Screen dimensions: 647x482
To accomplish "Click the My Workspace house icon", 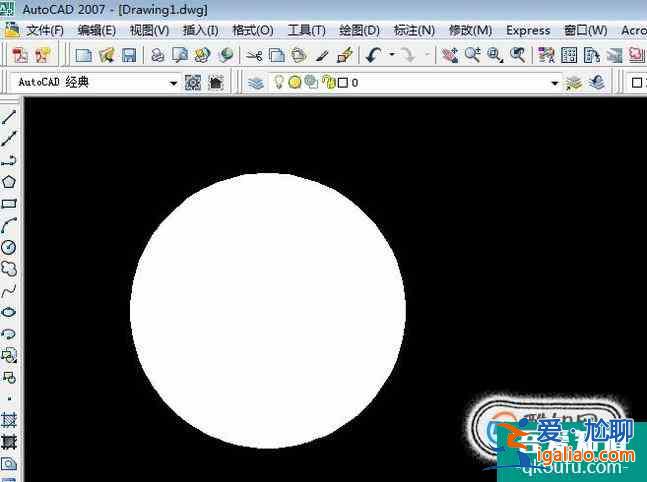I will click(x=216, y=83).
